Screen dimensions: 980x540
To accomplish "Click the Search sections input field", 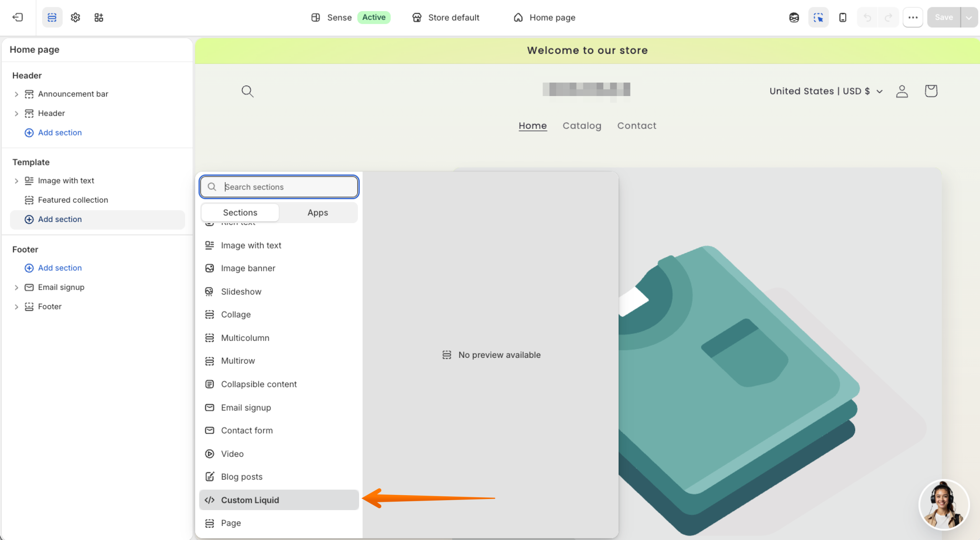I will point(279,187).
